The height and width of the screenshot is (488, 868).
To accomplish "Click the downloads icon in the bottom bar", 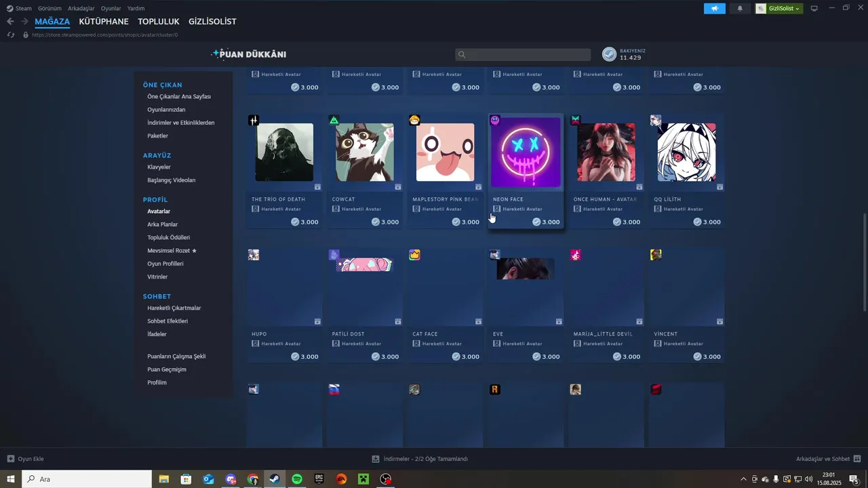I will [x=376, y=459].
